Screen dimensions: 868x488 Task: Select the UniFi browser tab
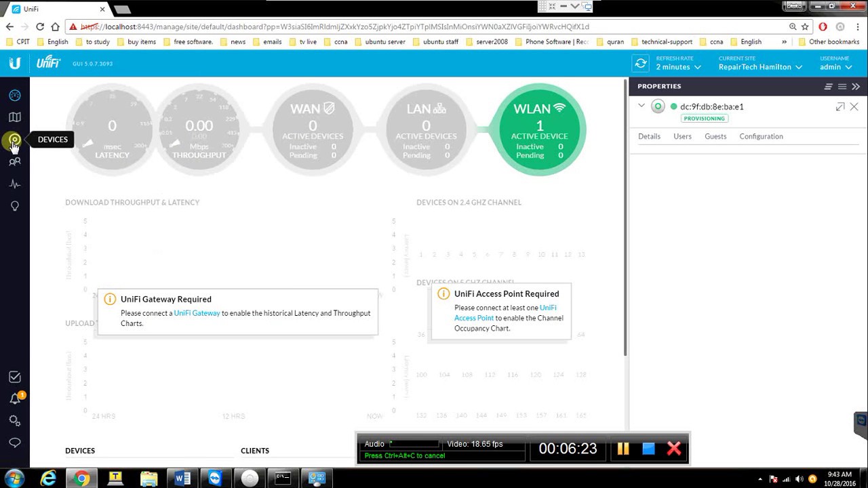click(x=57, y=9)
